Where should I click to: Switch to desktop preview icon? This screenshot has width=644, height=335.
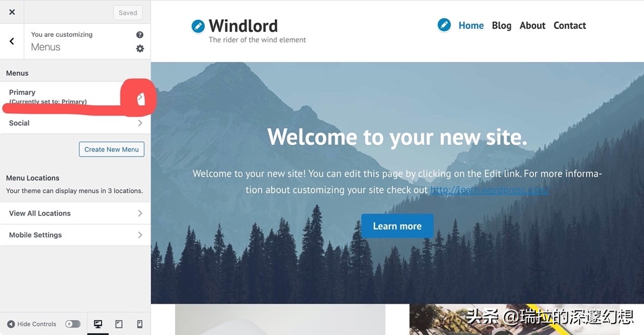[x=98, y=324]
